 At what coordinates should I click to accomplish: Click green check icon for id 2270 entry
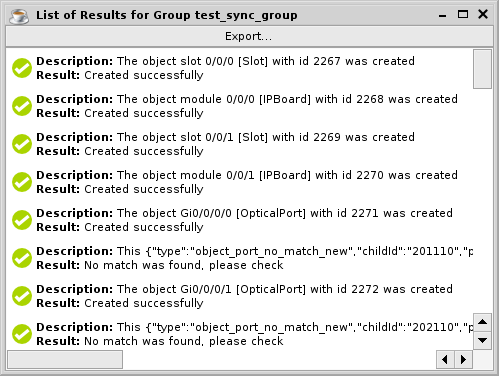pyautogui.click(x=22, y=182)
